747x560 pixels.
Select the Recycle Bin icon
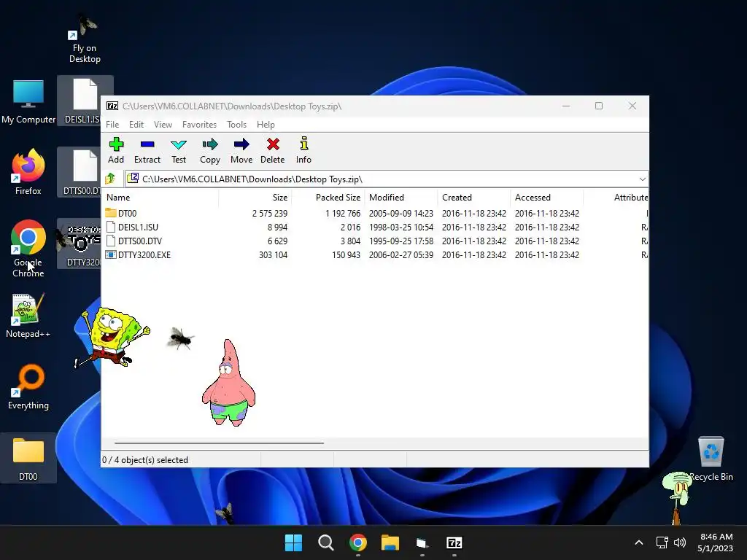(711, 458)
